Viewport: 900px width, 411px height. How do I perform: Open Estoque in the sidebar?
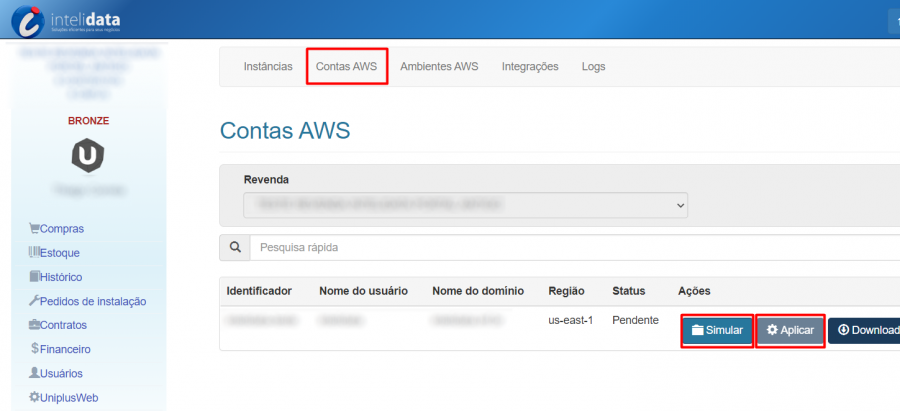click(x=59, y=253)
